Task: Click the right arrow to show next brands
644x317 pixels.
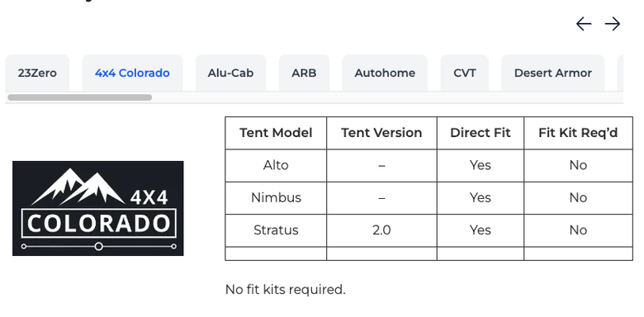Action: point(613,24)
